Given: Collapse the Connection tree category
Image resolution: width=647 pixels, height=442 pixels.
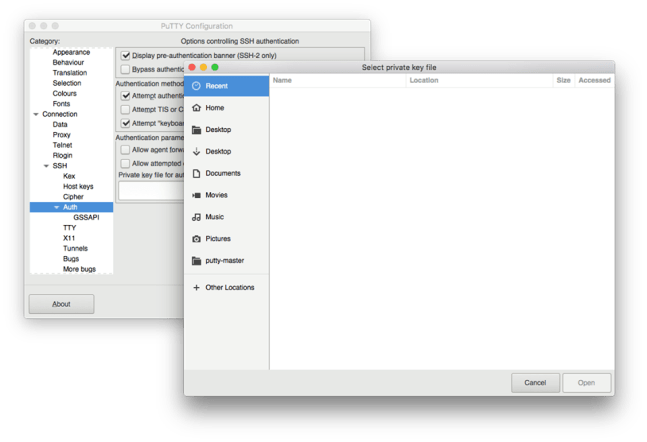Looking at the screenshot, I should coord(36,114).
